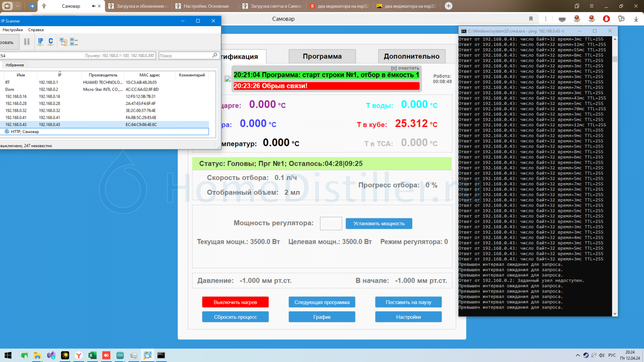Open the cmd window from the taskbar
644x362 pixels.
pyautogui.click(x=161, y=355)
